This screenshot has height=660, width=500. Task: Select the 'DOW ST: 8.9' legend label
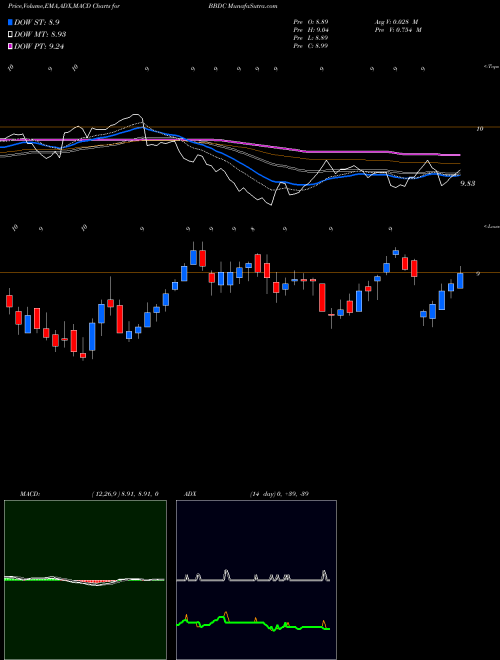[x=37, y=22]
